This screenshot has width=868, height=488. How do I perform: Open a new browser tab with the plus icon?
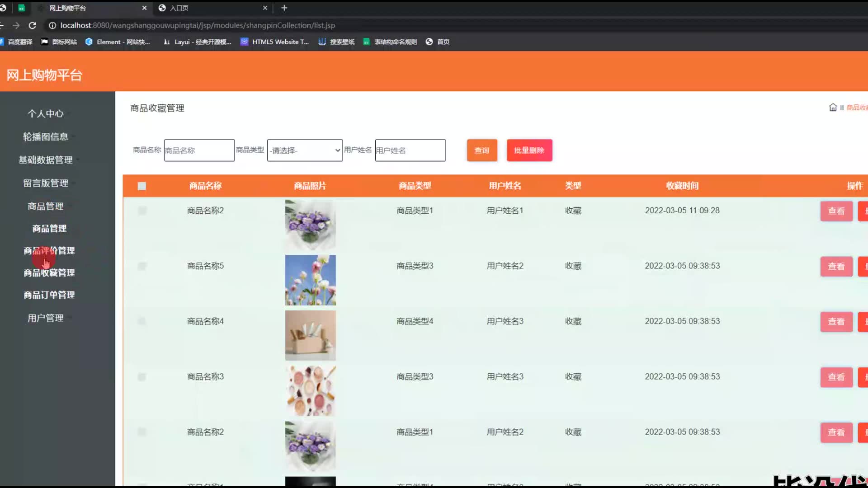tap(284, 8)
